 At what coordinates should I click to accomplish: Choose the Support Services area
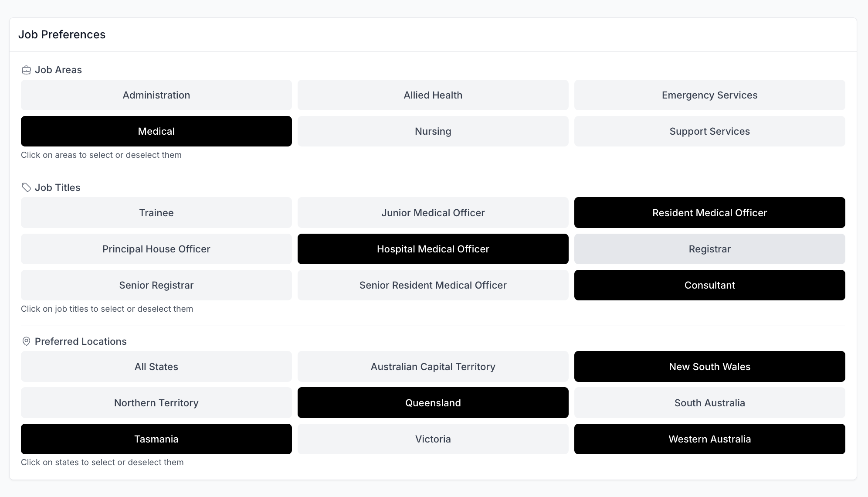tap(709, 131)
